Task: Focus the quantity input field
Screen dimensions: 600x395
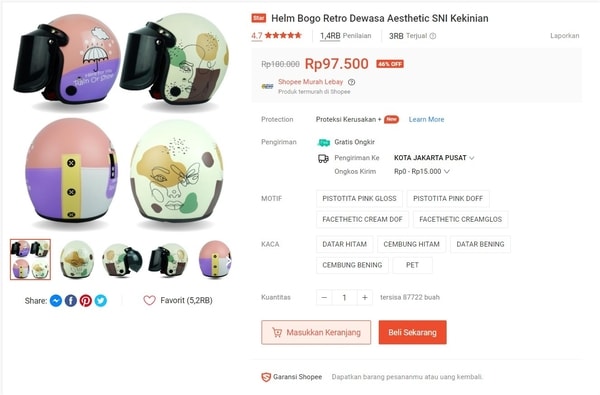Action: [344, 297]
